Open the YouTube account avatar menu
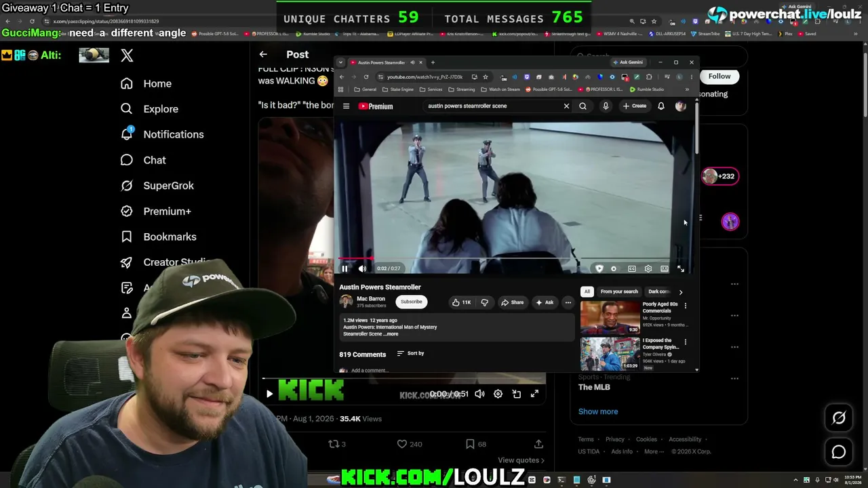Viewport: 868px width, 488px height. [681, 106]
